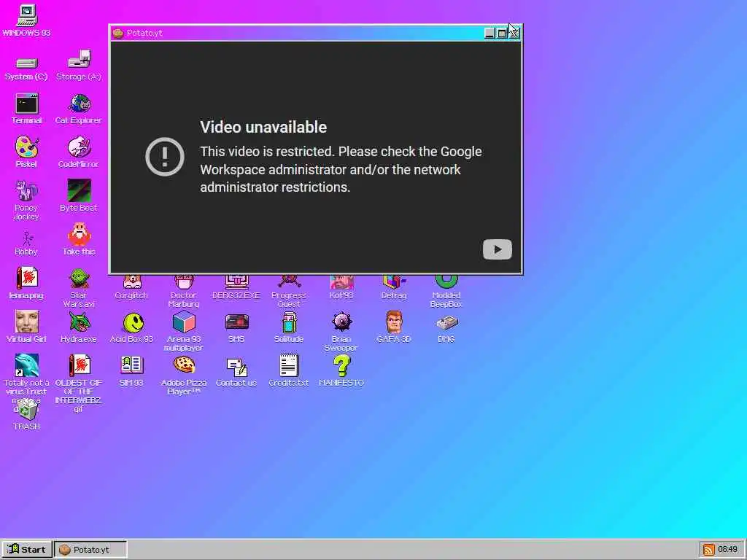Open the Start menu
Image resolution: width=747 pixels, height=560 pixels.
[x=26, y=550]
